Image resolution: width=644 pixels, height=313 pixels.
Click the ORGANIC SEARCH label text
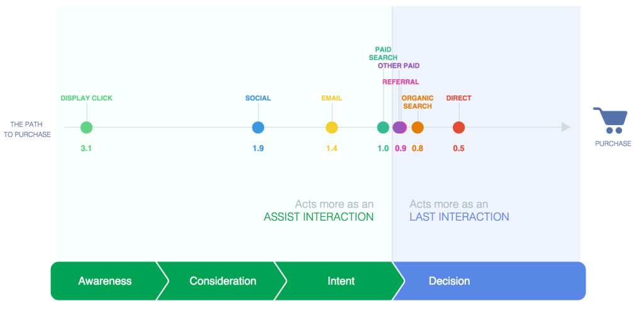point(418,102)
